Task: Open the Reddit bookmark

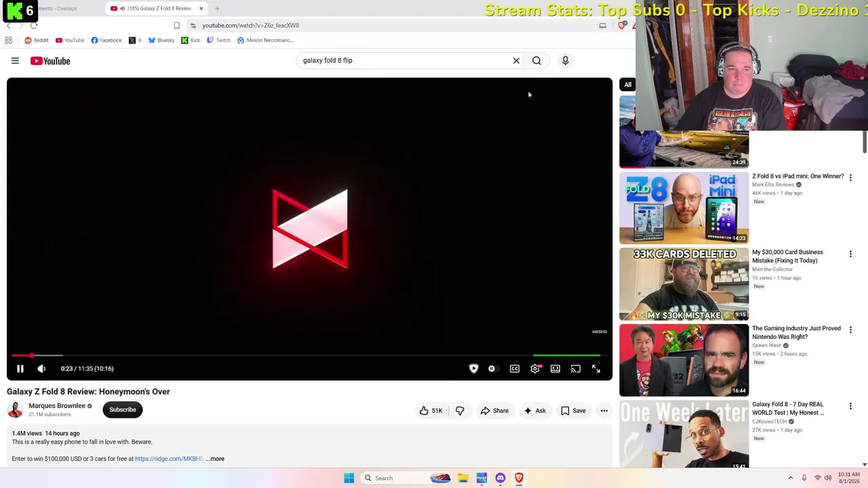Action: coord(37,41)
